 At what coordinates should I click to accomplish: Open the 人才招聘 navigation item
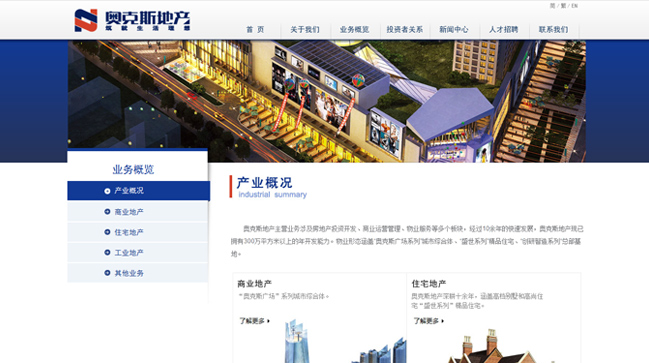point(503,29)
